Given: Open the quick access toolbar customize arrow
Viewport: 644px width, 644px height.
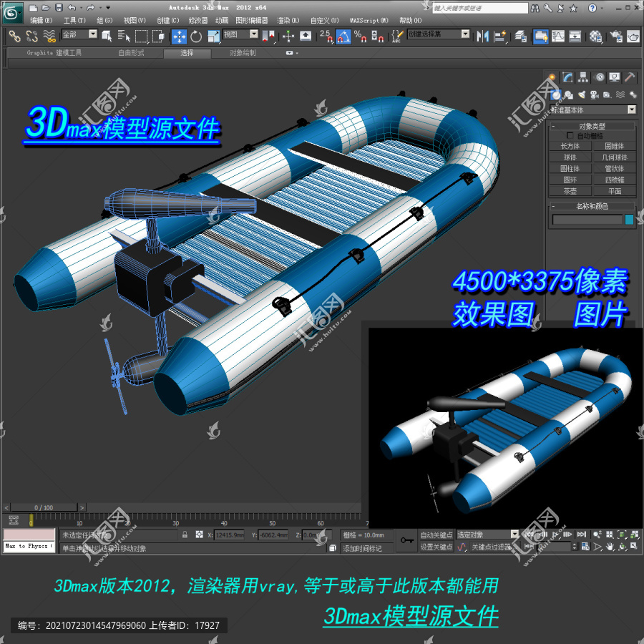Looking at the screenshot, I should click(108, 8).
